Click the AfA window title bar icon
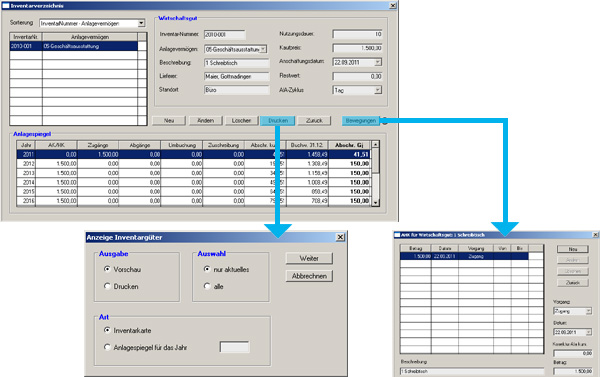This screenshot has height=377, width=600. pos(397,235)
